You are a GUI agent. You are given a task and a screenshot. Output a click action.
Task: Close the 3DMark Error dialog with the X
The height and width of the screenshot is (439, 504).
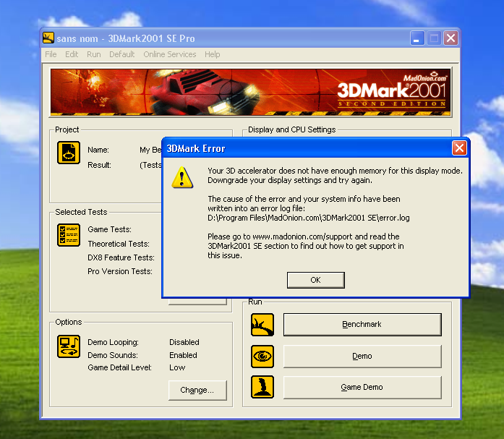tap(459, 148)
